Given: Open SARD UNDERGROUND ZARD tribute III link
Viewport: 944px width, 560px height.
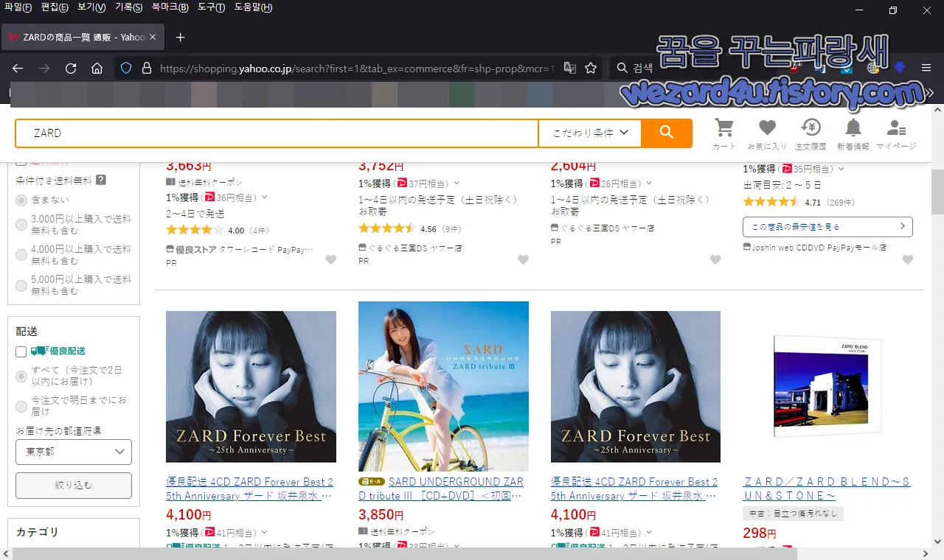Looking at the screenshot, I should (x=441, y=489).
